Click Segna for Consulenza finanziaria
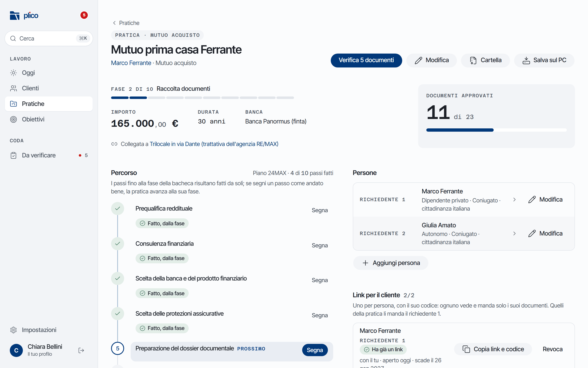Image resolution: width=588 pixels, height=368 pixels. tap(320, 245)
